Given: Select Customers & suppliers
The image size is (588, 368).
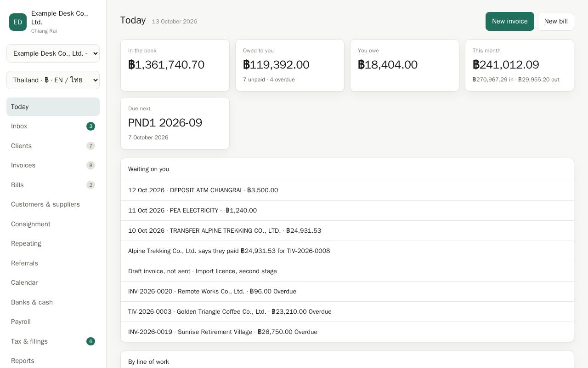Looking at the screenshot, I should 53,204.
